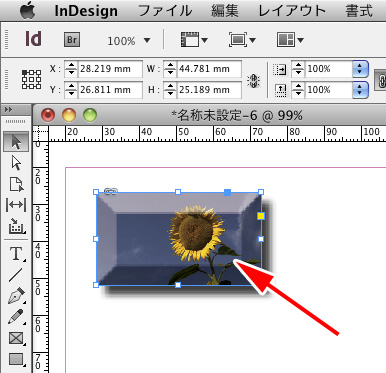The width and height of the screenshot is (386, 373).
Task: Select the Selection tool (black arrow)
Action: 16,142
